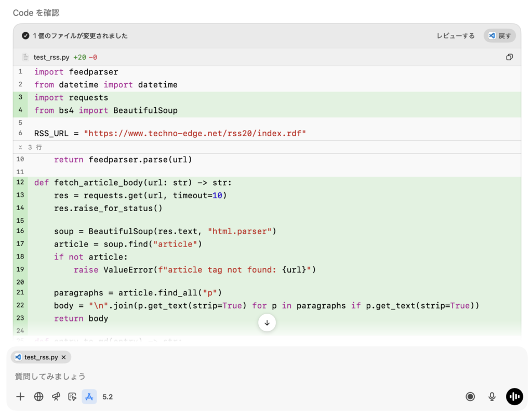Image resolution: width=532 pixels, height=414 pixels.
Task: Click the telescope deep research icon
Action: pos(56,397)
